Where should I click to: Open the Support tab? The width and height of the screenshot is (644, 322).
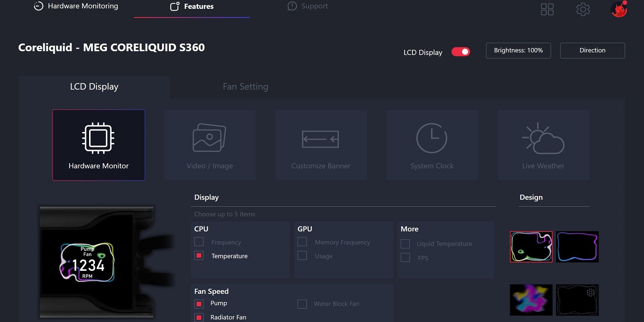308,6
